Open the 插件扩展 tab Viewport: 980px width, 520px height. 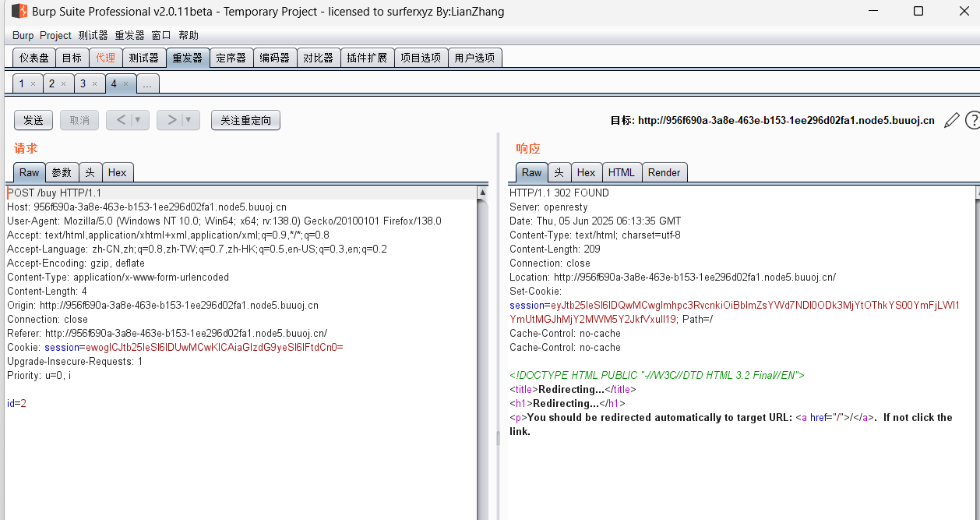point(367,58)
